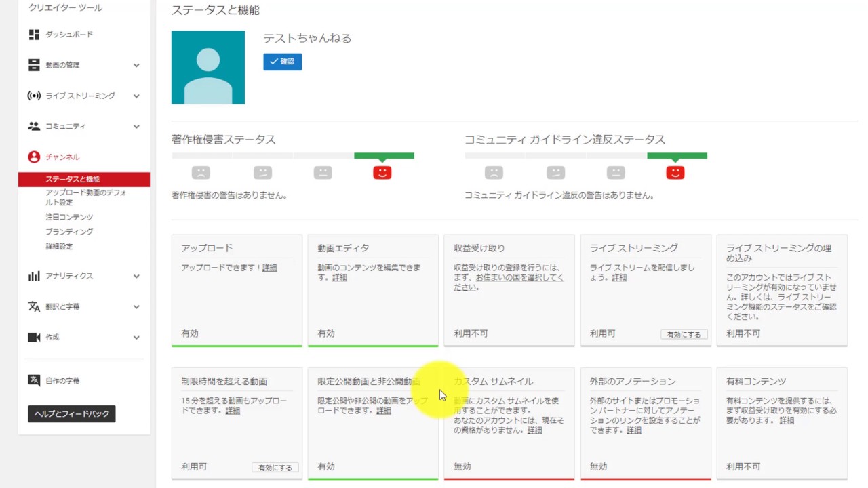Viewport: 868px width, 488px height.
Task: Click the translation icon beside 翻訳と字幕
Action: (34, 306)
